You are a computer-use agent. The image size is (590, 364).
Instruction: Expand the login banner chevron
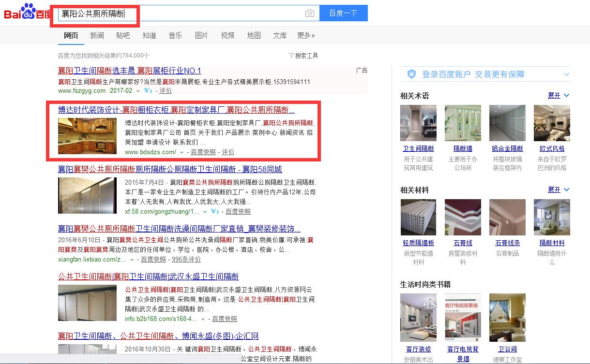coord(566,74)
